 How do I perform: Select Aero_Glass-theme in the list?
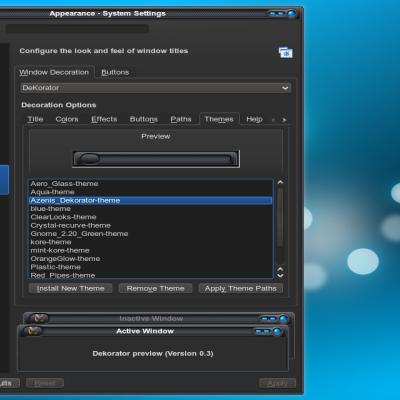[x=151, y=184]
